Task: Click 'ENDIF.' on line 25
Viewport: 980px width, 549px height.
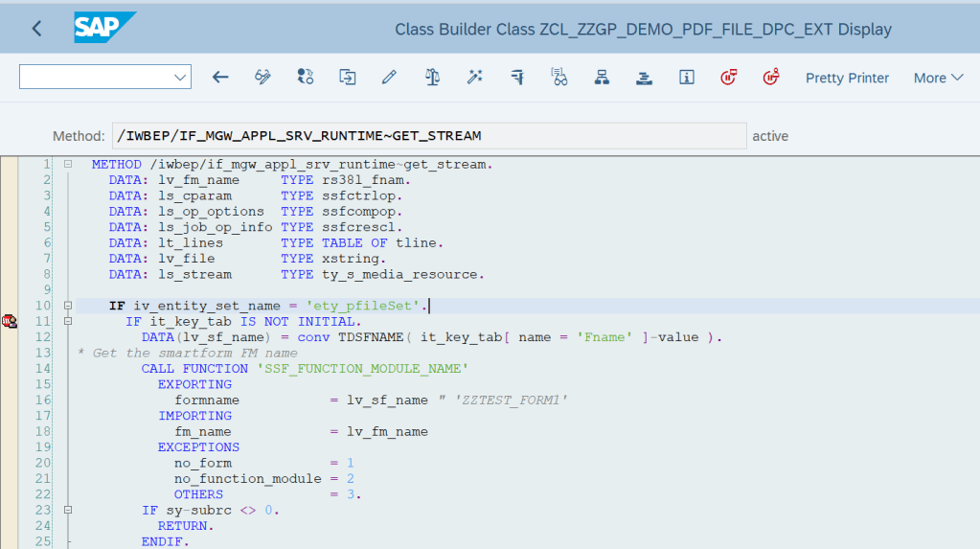Action: point(165,541)
